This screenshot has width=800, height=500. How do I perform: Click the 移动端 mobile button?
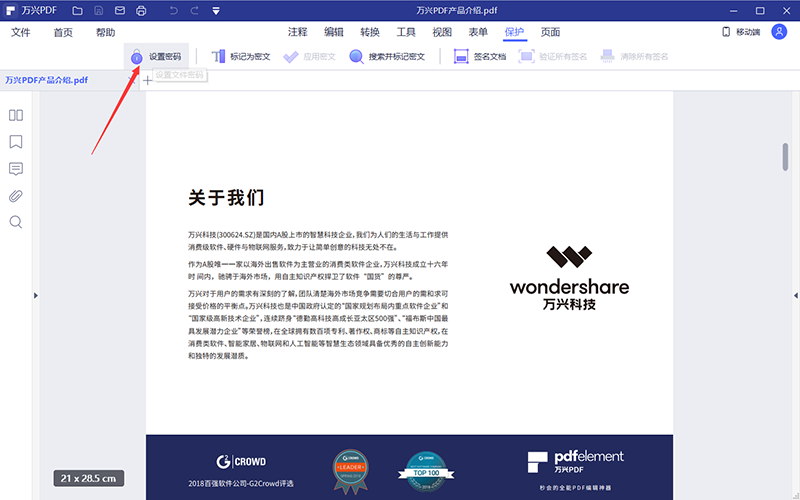(x=741, y=32)
